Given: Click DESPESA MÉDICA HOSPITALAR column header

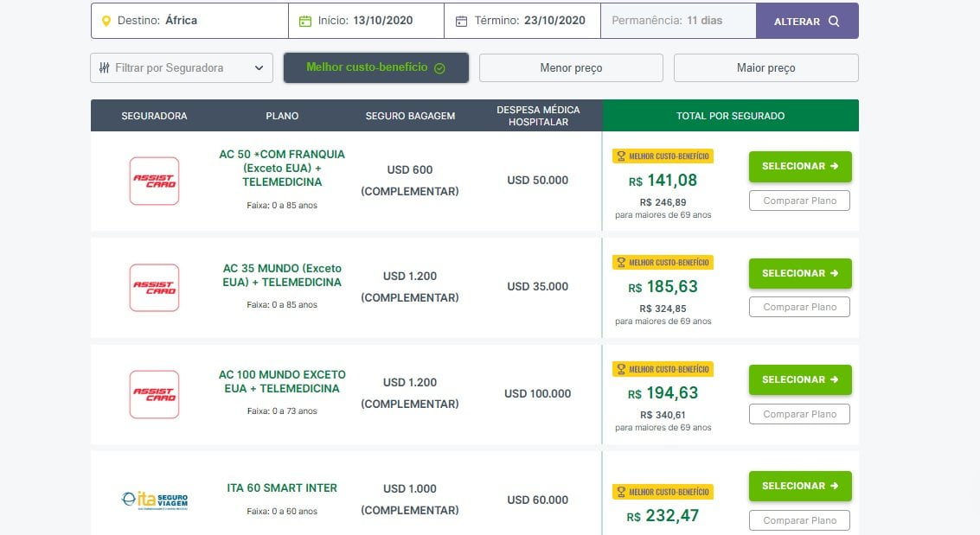Looking at the screenshot, I should point(538,116).
